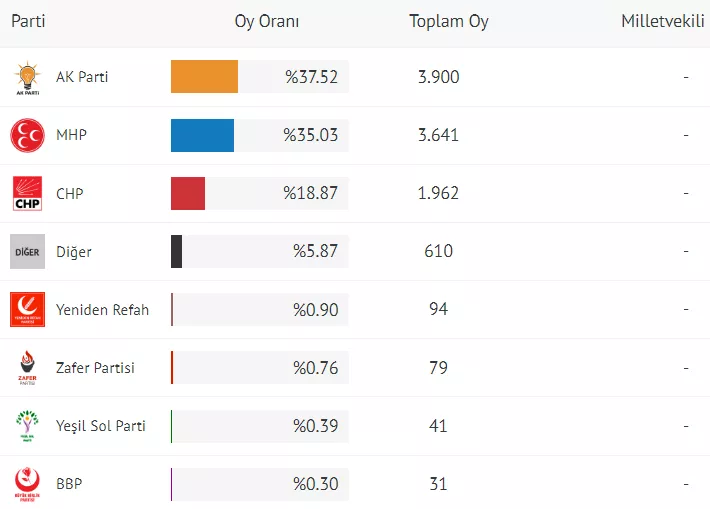Click the Toplam Oy column header
710x509 pixels.
[449, 21]
